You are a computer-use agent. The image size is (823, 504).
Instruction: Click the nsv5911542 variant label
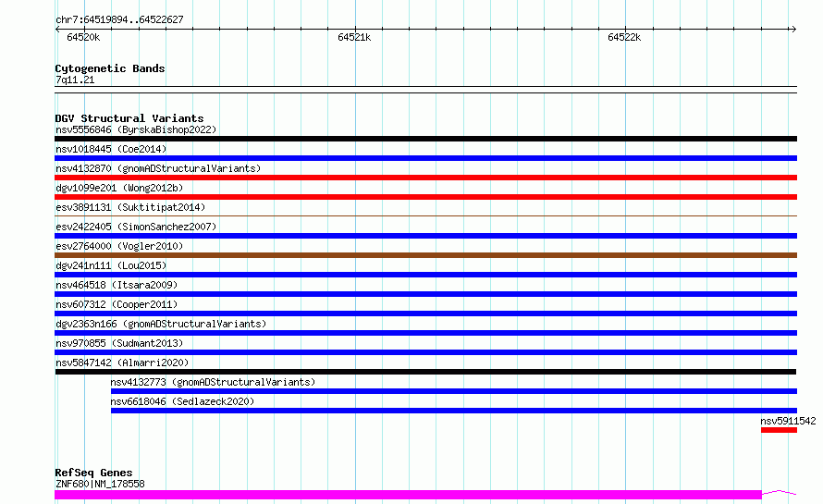tap(788, 421)
